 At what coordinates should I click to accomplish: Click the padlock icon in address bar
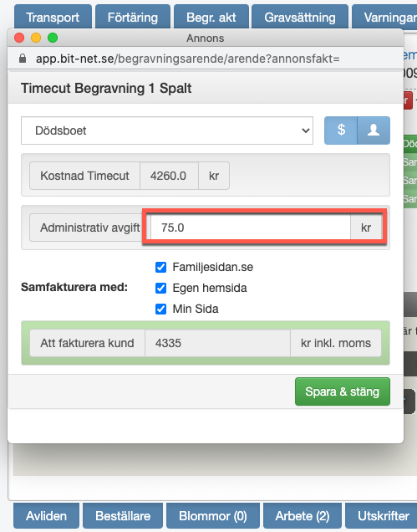[x=23, y=59]
